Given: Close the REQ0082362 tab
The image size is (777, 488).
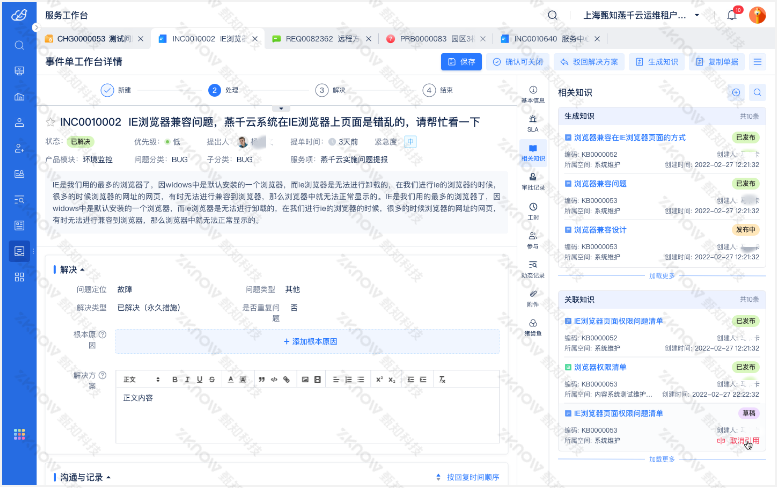Looking at the screenshot, I should (368, 39).
